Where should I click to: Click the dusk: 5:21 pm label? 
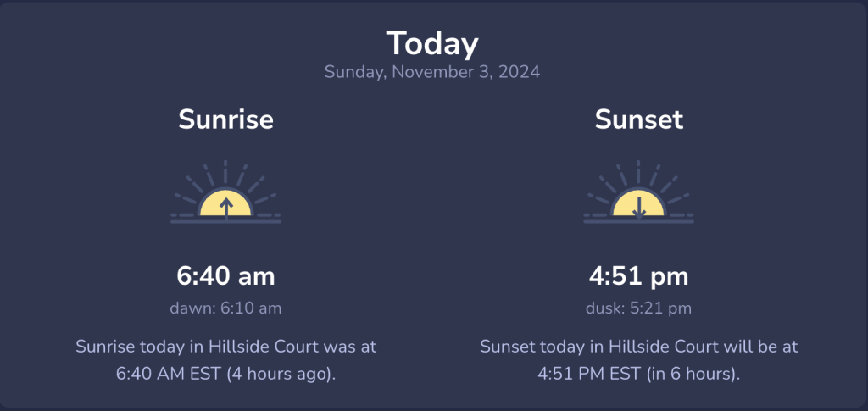tap(639, 308)
